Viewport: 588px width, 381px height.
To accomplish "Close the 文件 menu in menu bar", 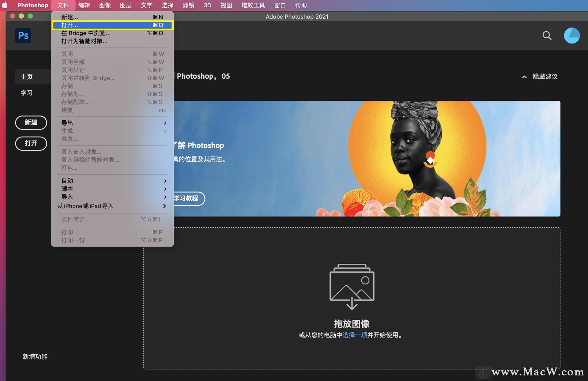I will pos(63,5).
